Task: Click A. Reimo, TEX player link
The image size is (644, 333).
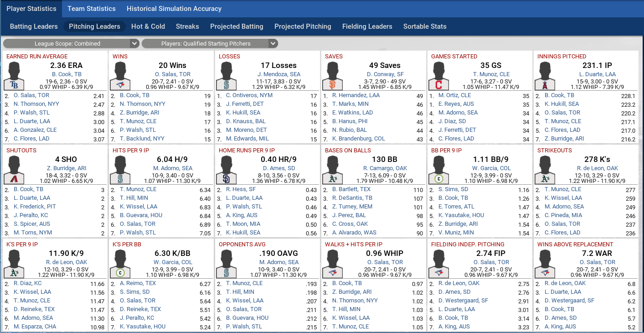Action: [x=138, y=283]
